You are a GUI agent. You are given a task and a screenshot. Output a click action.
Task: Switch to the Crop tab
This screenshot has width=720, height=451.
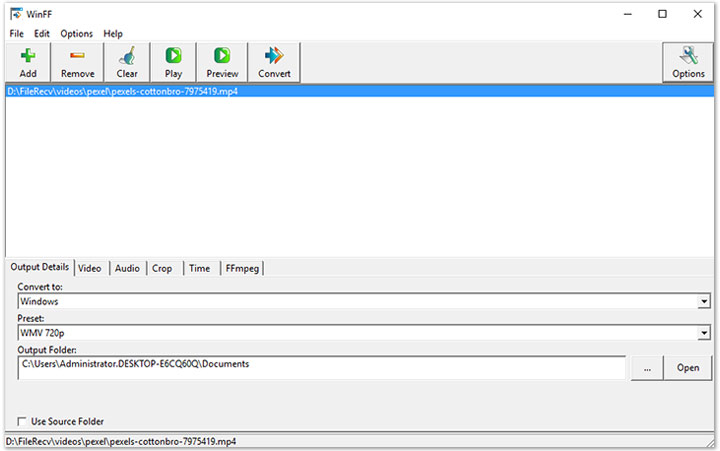tap(162, 268)
